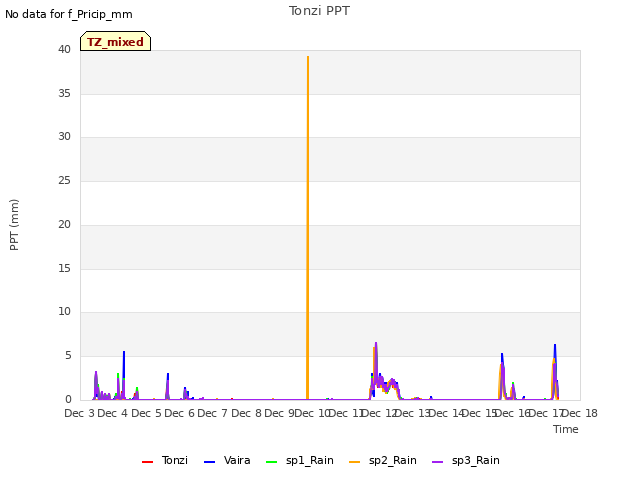Viewport: 640px width, 480px height.
Task: Click the 10 y-axis tick label
Action: pos(64,312)
